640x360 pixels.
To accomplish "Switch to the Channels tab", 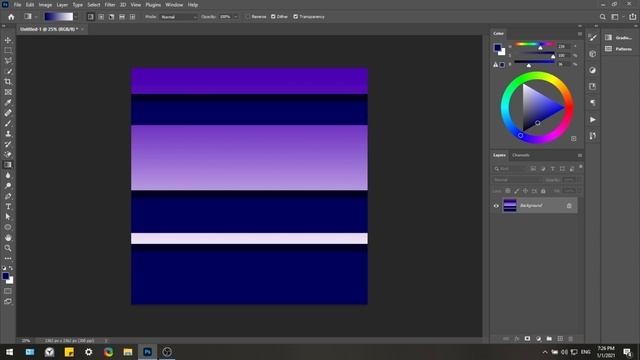I will pyautogui.click(x=521, y=155).
